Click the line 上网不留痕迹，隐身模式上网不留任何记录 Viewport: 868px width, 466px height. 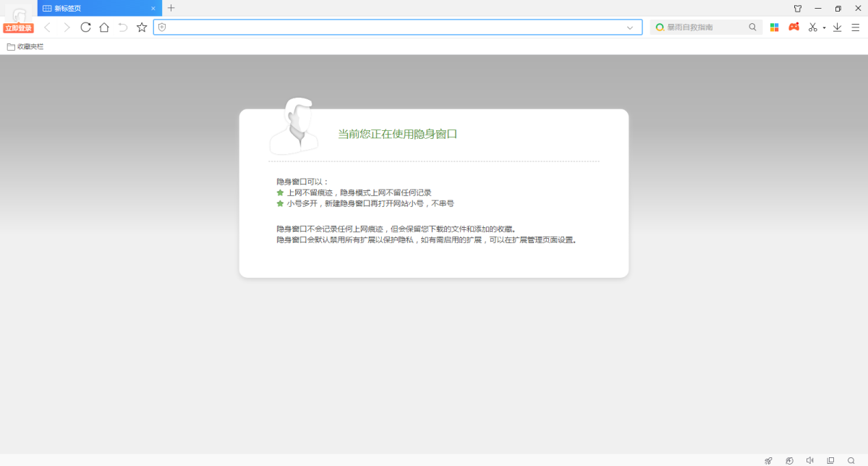[359, 192]
